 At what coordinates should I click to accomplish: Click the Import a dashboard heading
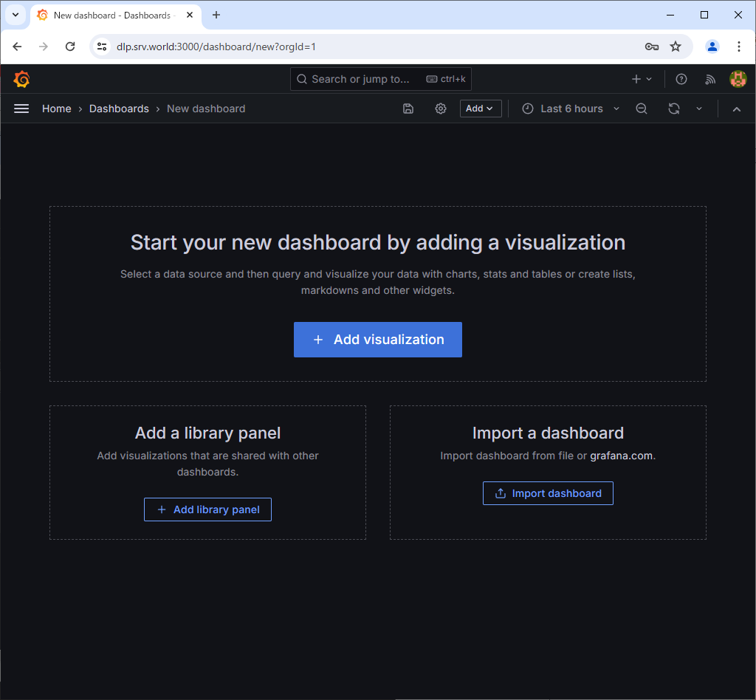click(548, 433)
